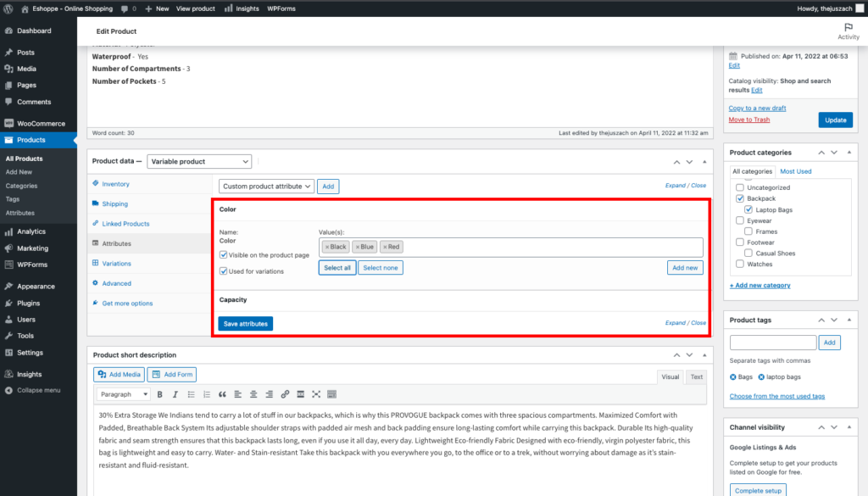Toggle the Product data panel arrow
This screenshot has height=496, width=868.
tap(704, 162)
